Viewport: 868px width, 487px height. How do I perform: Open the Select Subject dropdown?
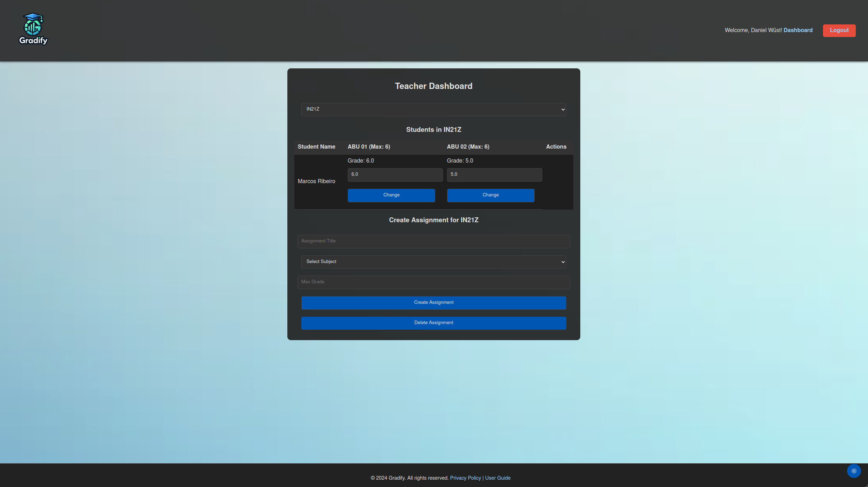pos(433,262)
